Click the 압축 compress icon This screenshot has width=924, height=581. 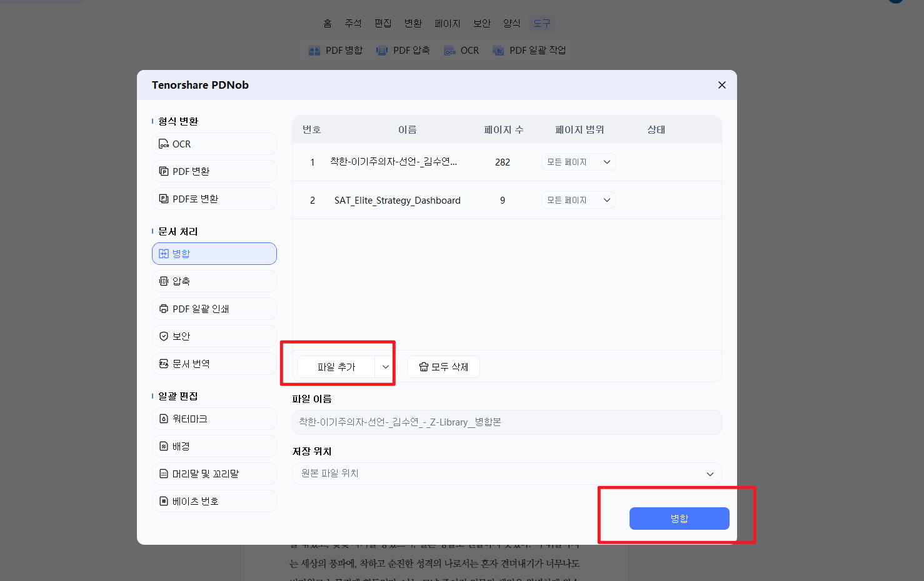(x=164, y=281)
